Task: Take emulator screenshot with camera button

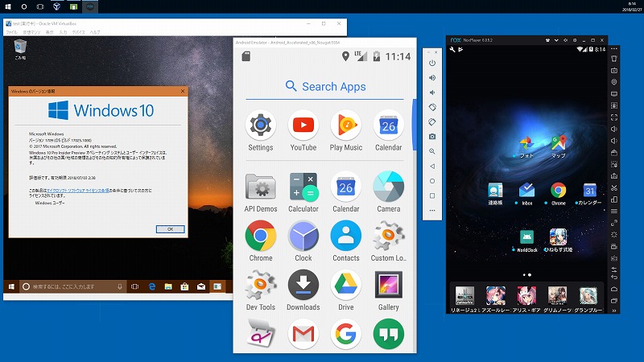Action: [x=432, y=136]
